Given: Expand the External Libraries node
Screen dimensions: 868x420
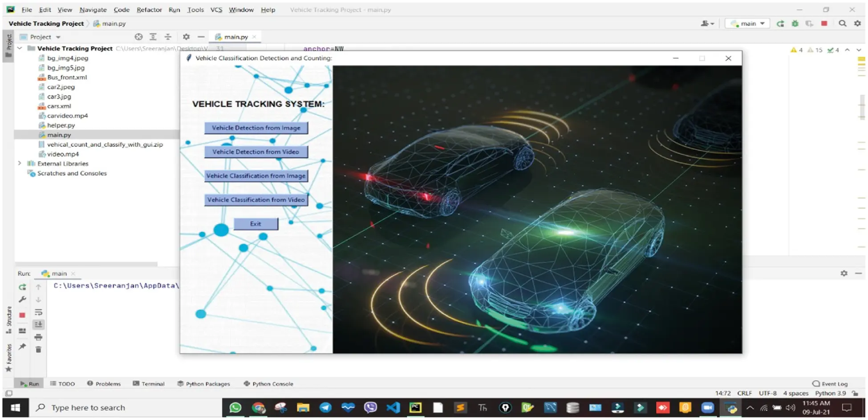Looking at the screenshot, I should [x=20, y=163].
